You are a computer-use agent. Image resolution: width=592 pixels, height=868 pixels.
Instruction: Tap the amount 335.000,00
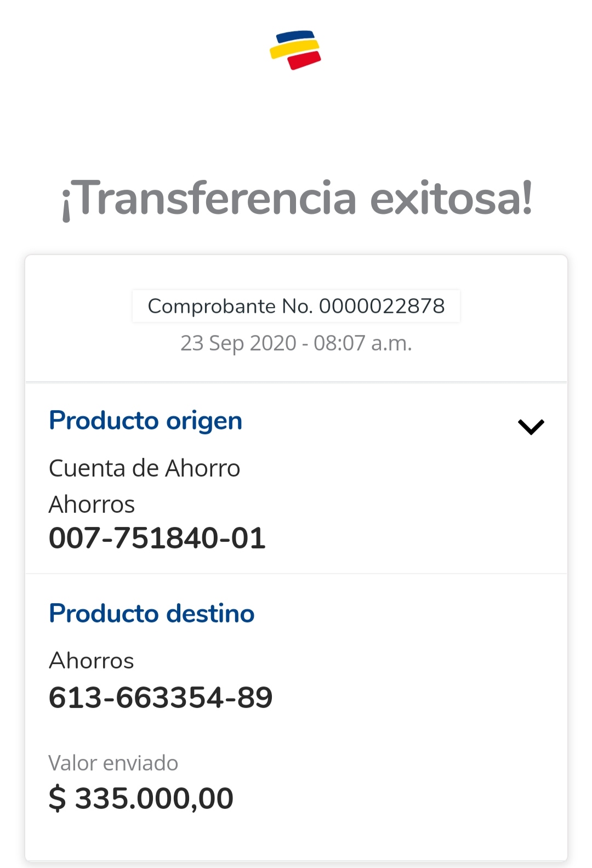coord(154,798)
